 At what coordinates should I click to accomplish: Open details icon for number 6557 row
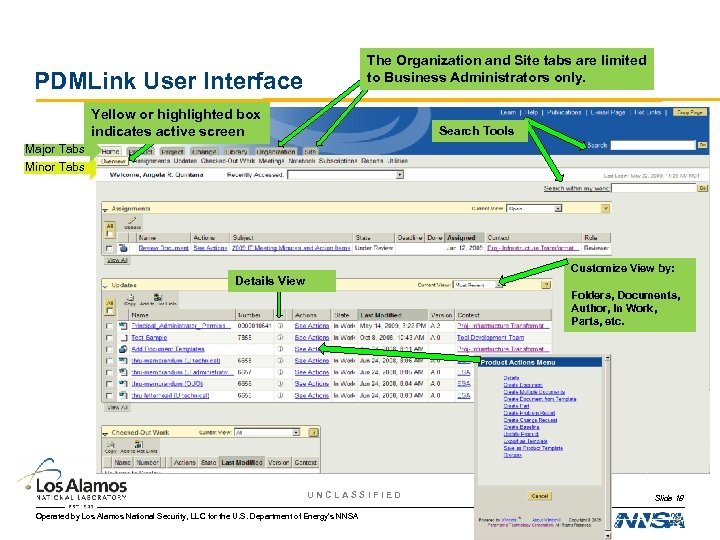coord(280,372)
